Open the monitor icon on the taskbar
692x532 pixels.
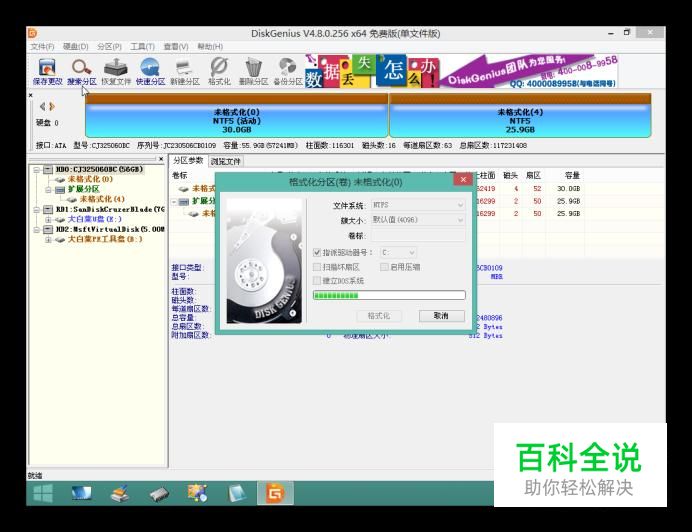pos(82,493)
